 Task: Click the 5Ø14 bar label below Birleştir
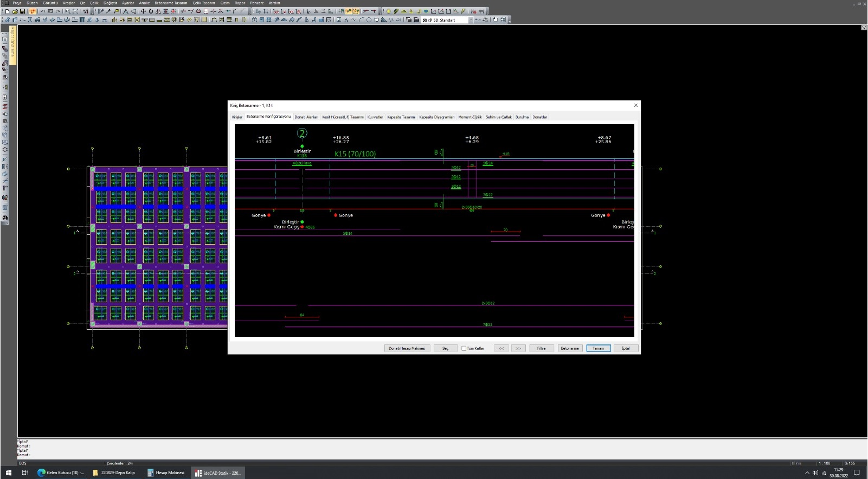pos(348,233)
